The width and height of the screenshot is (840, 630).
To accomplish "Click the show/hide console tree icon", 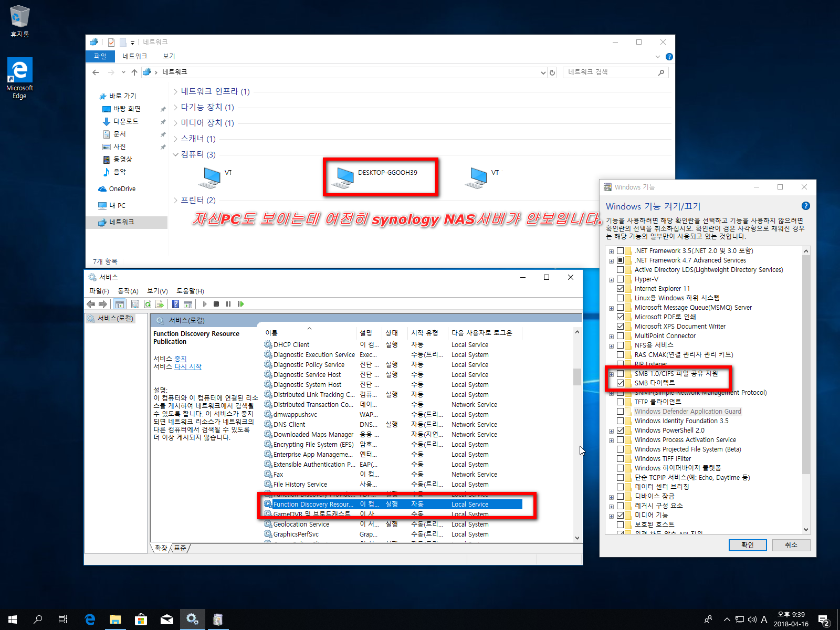I will [x=119, y=304].
